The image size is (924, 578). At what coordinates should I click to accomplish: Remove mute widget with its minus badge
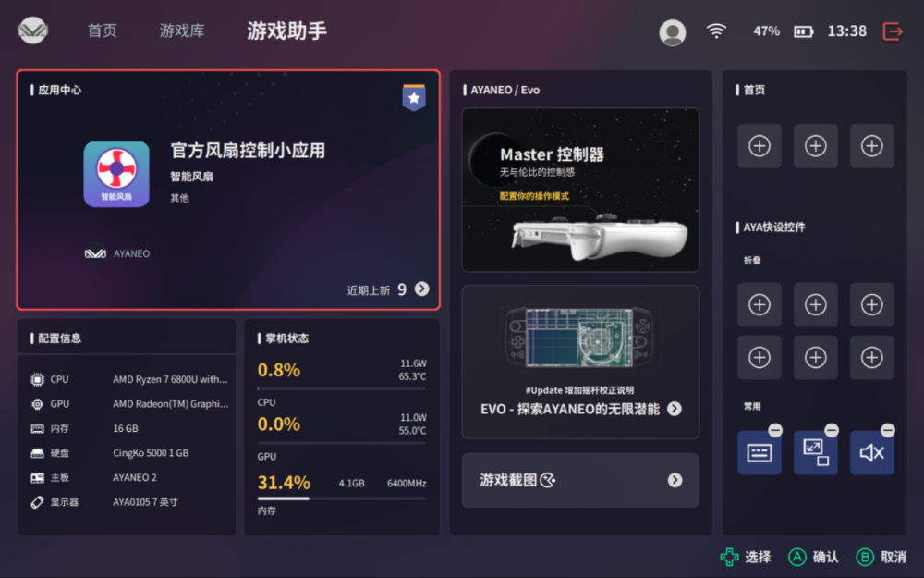[887, 431]
